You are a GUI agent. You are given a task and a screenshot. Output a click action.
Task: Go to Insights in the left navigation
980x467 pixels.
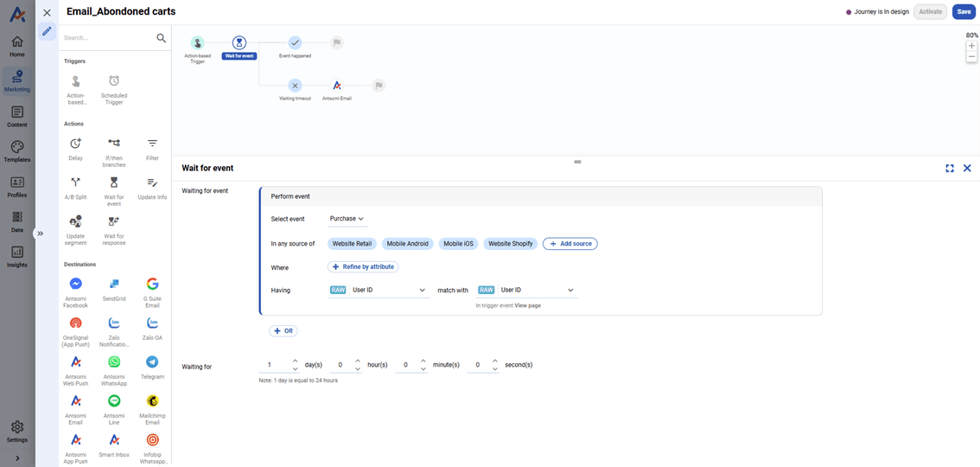(x=16, y=256)
